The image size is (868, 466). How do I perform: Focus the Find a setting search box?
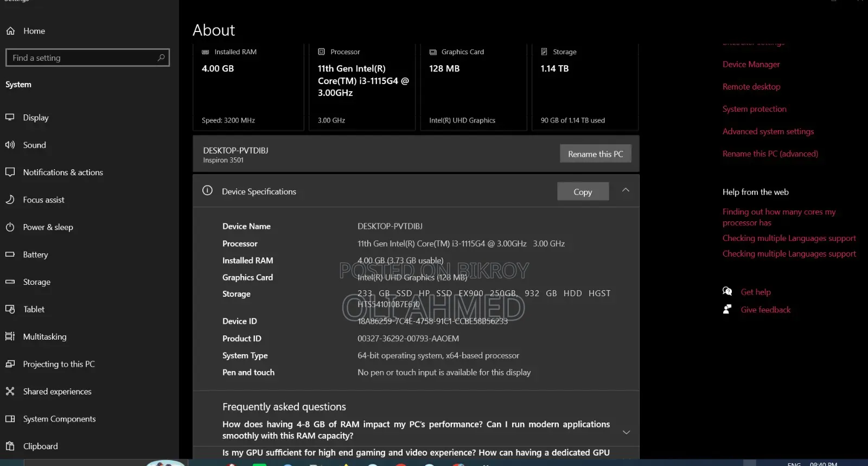pyautogui.click(x=87, y=58)
